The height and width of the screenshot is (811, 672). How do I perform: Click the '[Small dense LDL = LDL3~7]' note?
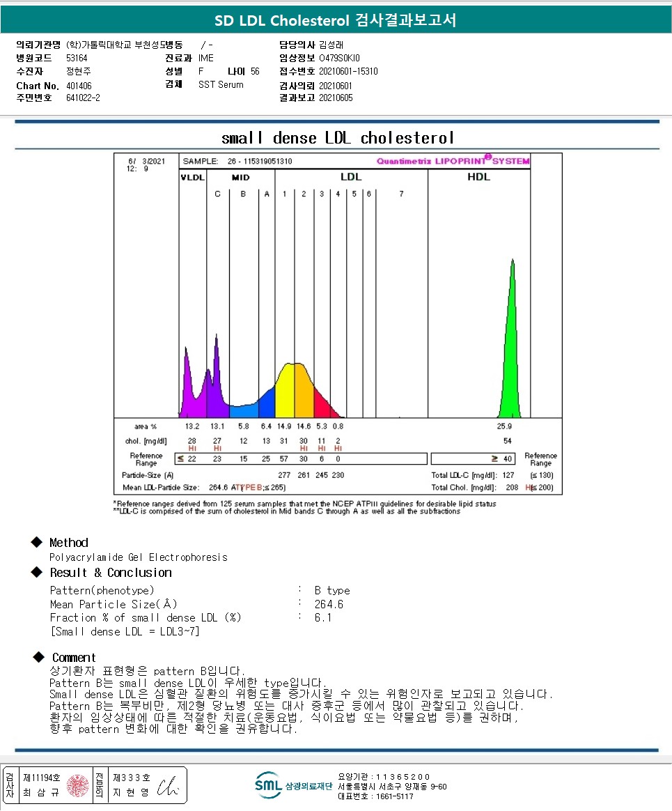pyautogui.click(x=125, y=631)
